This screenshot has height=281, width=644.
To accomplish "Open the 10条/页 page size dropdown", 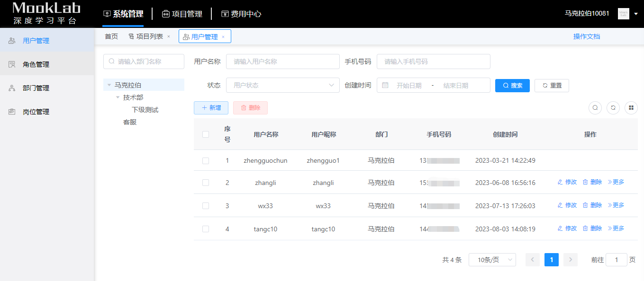I will [492, 260].
